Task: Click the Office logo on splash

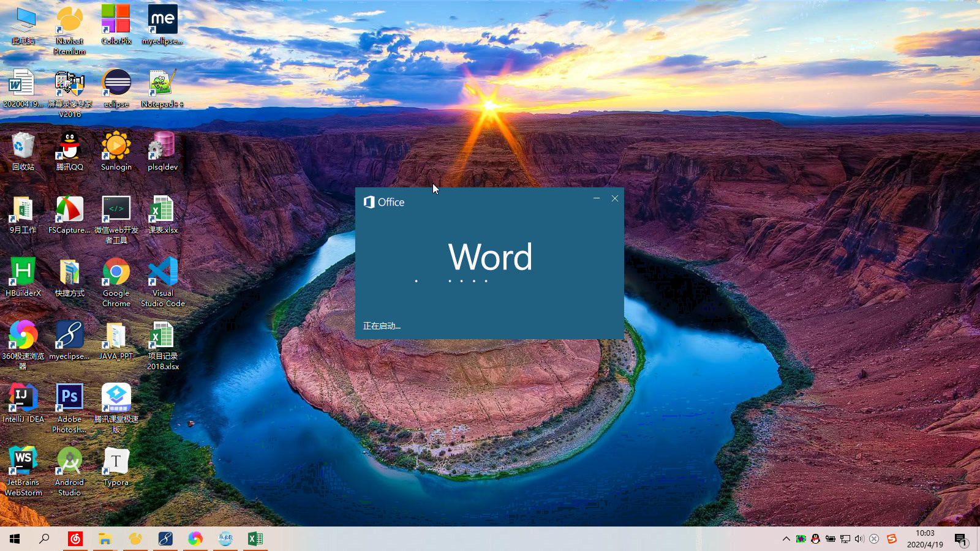Action: coord(384,202)
